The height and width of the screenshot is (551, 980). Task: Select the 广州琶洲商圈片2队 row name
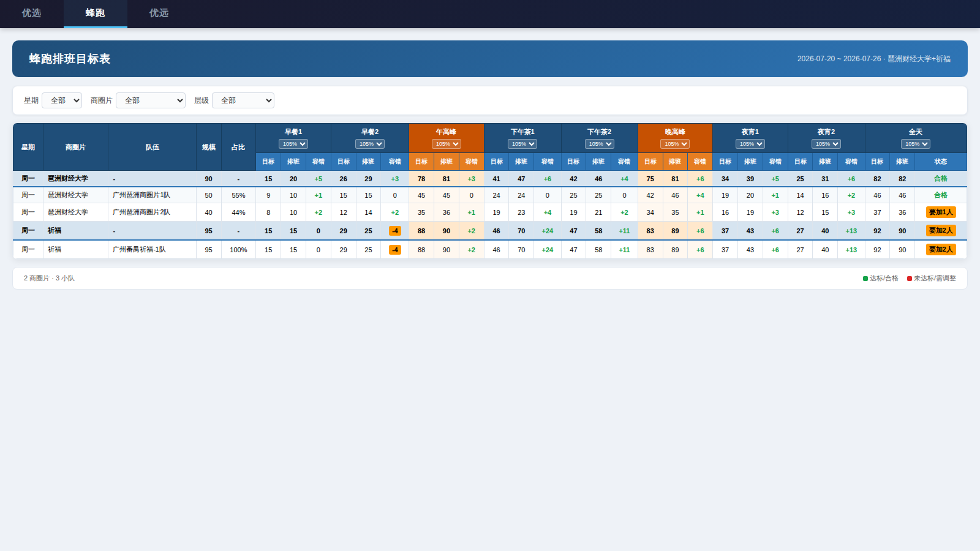[141, 212]
